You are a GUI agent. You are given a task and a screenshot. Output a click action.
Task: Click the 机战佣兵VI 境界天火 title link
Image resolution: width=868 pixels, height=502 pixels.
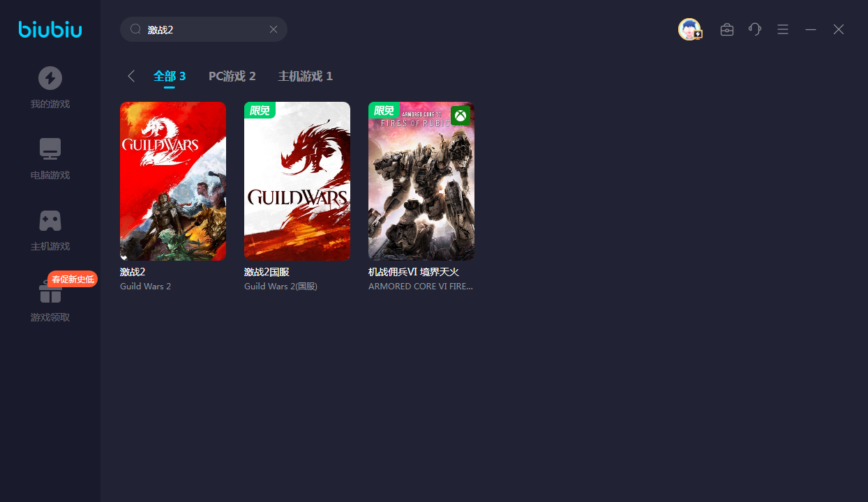414,272
